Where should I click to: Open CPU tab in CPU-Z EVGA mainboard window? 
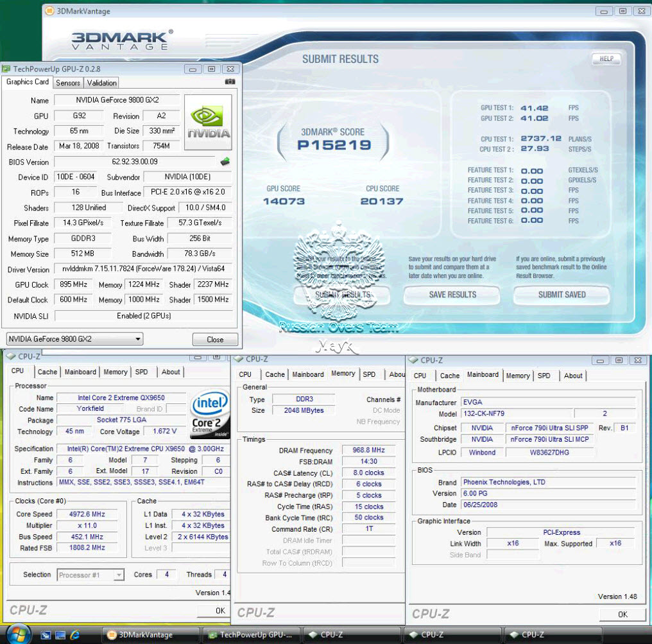click(420, 376)
